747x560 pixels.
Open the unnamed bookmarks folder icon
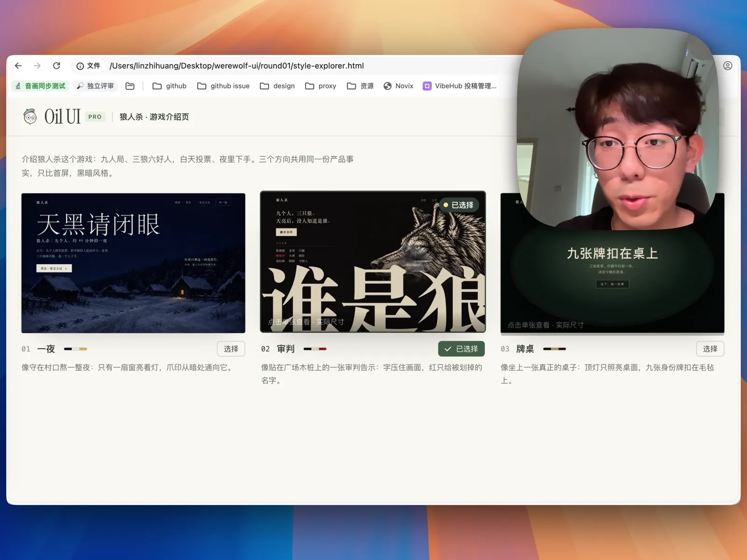[x=130, y=86]
